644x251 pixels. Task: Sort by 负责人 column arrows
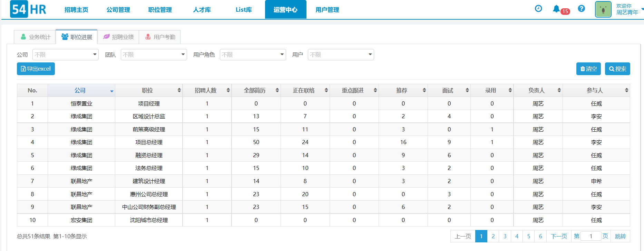coord(559,90)
